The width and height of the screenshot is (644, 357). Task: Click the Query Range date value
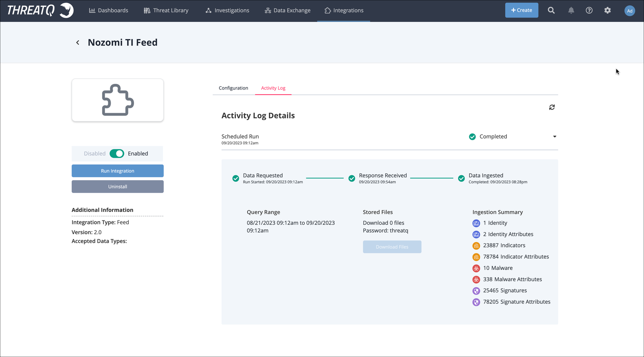(291, 226)
